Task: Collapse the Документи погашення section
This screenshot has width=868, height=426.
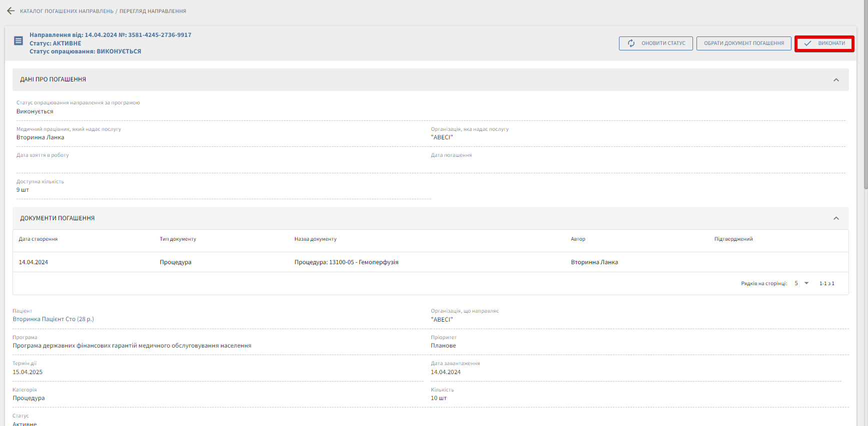Action: click(x=836, y=218)
